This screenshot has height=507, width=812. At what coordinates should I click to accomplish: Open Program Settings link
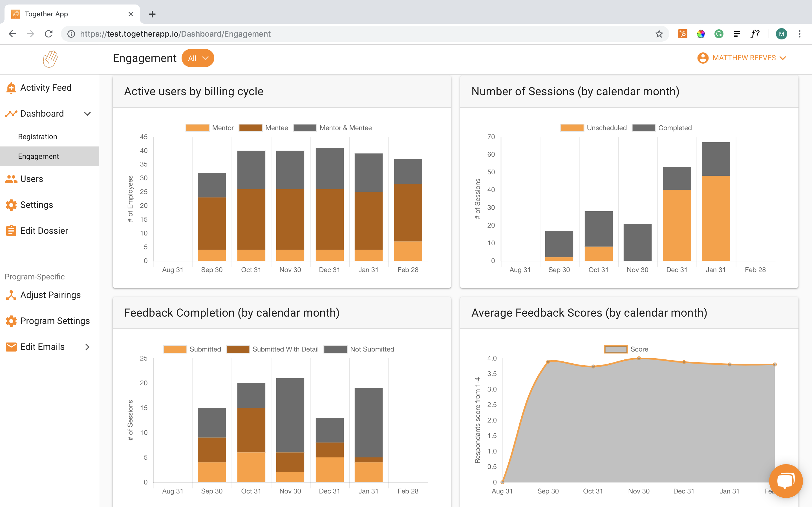[55, 321]
